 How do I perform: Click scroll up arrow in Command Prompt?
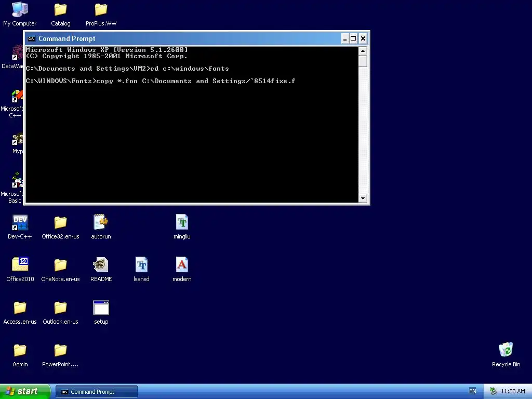coord(363,51)
